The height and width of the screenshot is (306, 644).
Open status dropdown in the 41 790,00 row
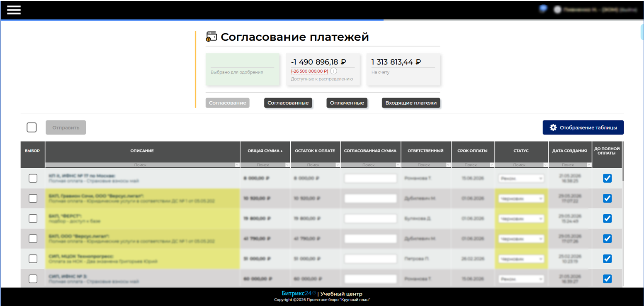tap(521, 239)
